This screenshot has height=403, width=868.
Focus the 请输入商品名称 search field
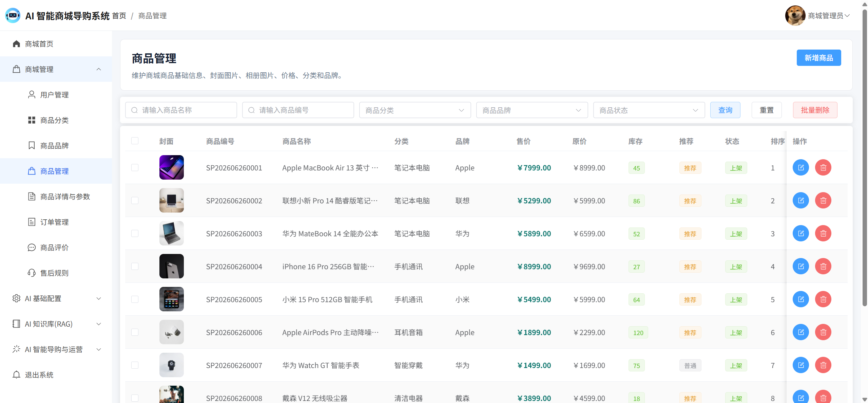(x=181, y=110)
